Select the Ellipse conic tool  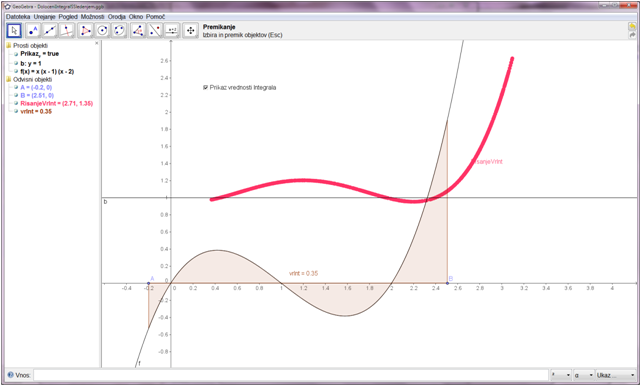click(119, 31)
